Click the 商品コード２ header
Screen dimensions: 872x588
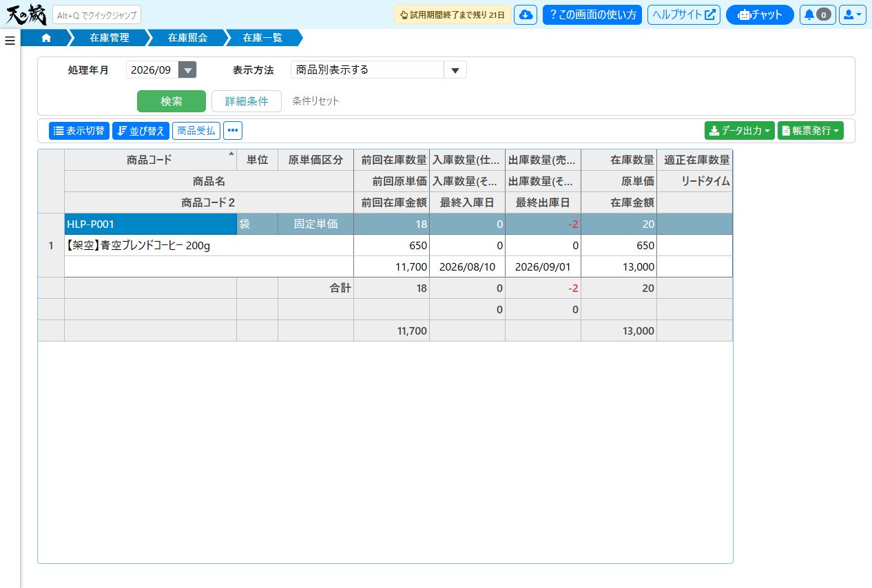(209, 202)
